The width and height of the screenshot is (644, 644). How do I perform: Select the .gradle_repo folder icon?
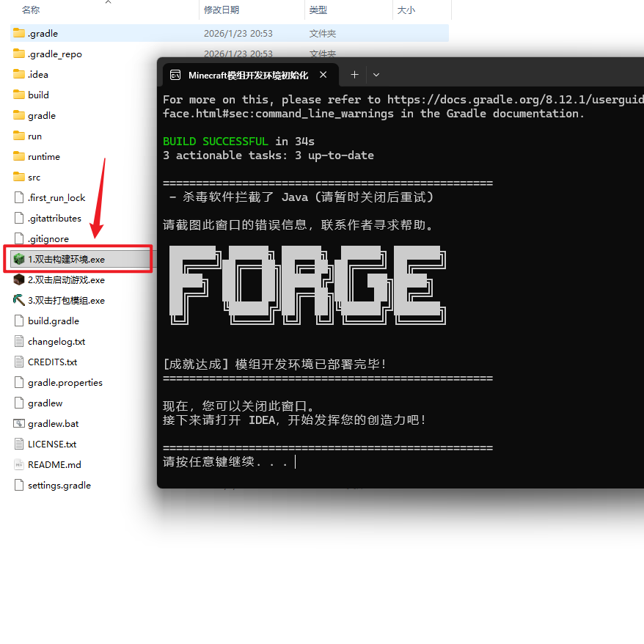coord(19,54)
